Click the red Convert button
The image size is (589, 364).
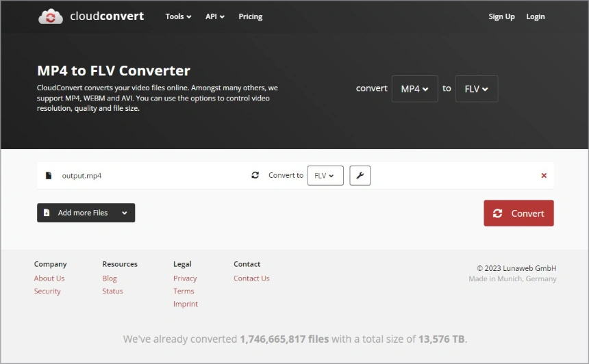coord(518,213)
